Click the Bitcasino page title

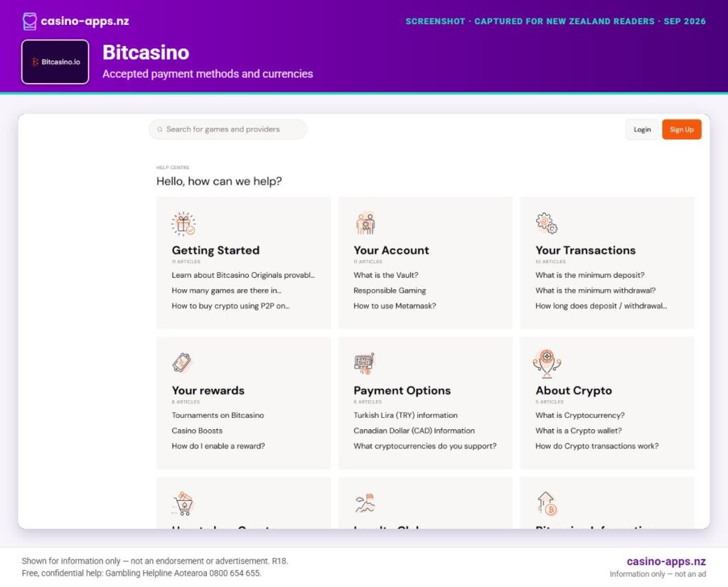(x=146, y=52)
